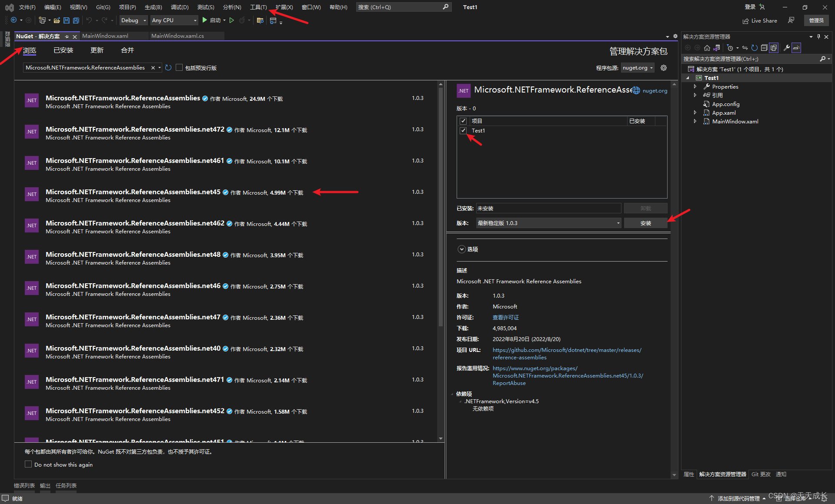The height and width of the screenshot is (504, 835).
Task: Click Start Without Debugging outline arrow
Action: click(232, 20)
